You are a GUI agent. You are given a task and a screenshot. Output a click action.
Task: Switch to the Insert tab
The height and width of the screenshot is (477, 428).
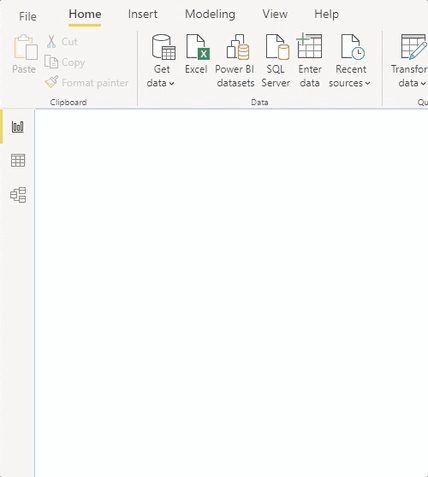point(142,14)
